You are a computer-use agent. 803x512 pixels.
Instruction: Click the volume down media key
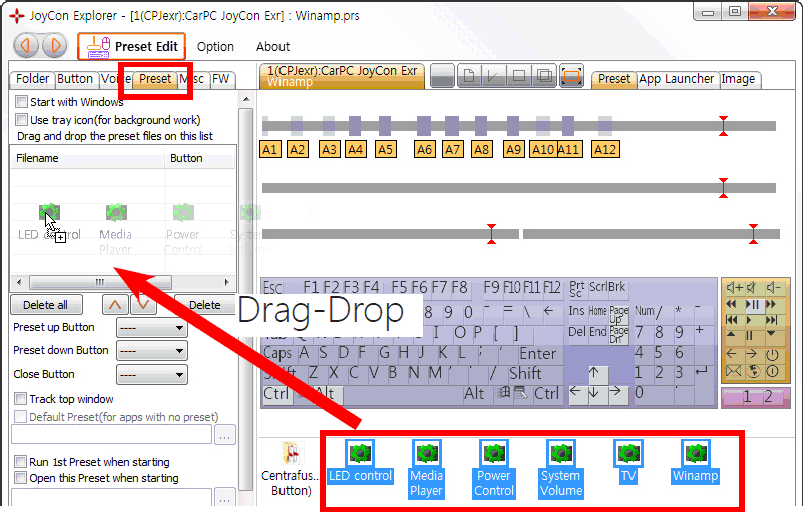772,288
